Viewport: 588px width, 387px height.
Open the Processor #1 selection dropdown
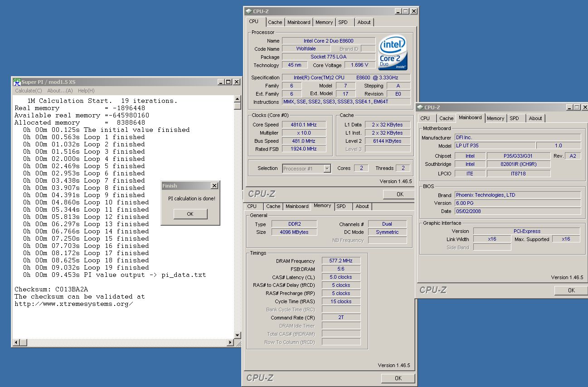[x=327, y=169]
